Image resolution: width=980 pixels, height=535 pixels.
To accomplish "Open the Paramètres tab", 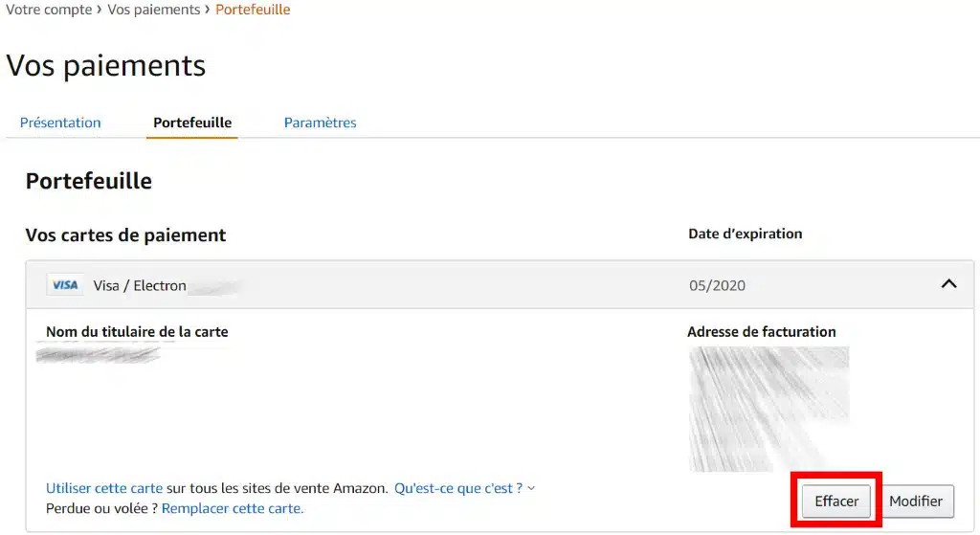I will (x=320, y=123).
